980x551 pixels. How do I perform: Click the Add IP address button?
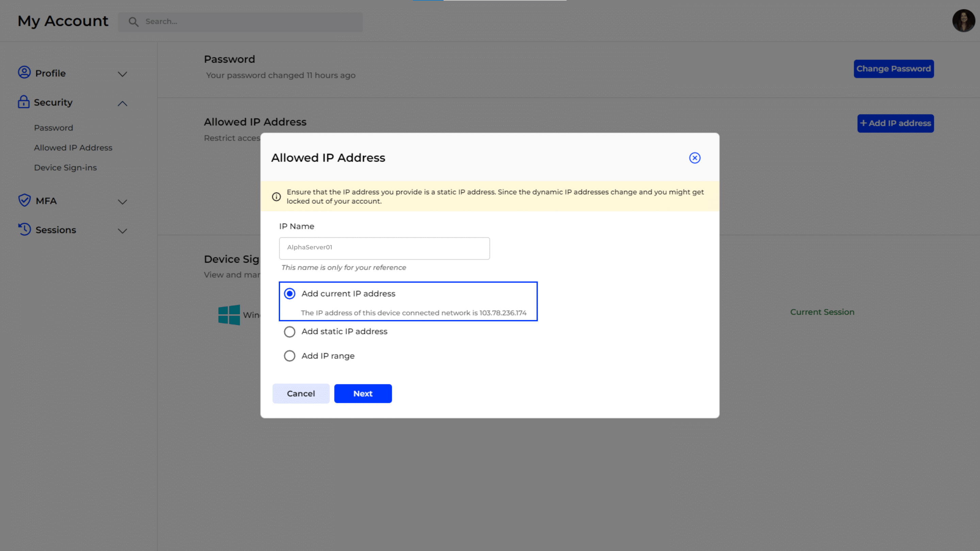pos(896,123)
